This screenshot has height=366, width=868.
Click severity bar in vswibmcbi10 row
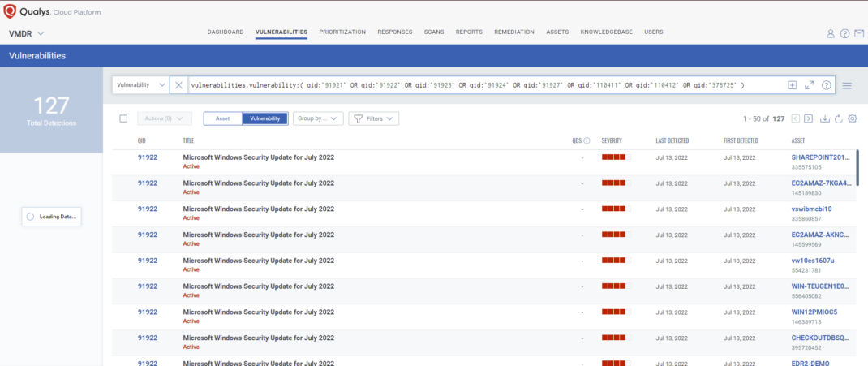[617, 209]
